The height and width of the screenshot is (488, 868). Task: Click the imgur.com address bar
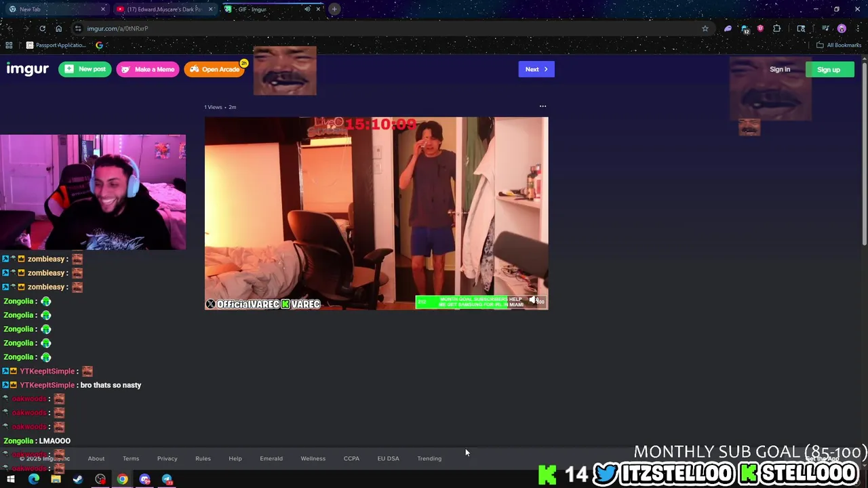(x=392, y=28)
